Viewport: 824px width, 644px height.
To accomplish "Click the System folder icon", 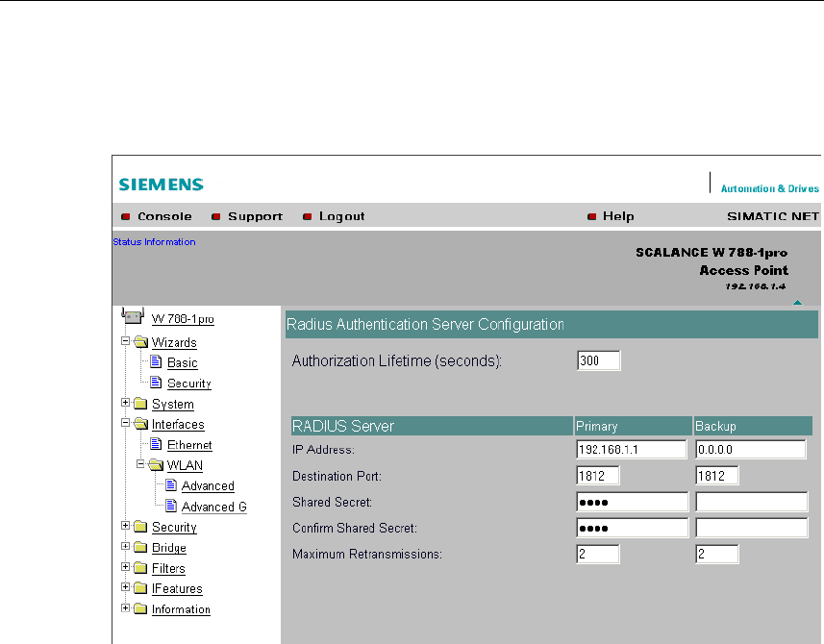I will click(x=140, y=404).
